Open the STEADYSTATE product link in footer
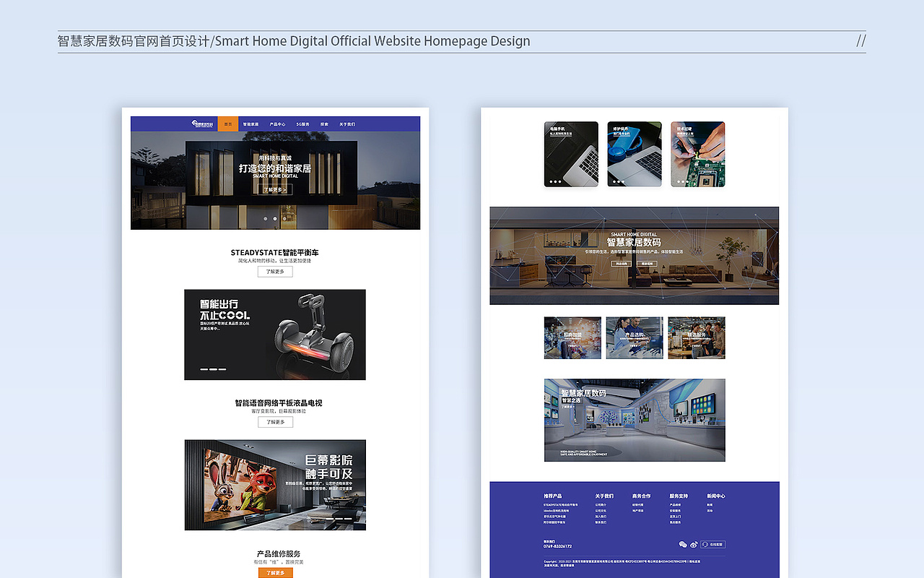 tap(561, 505)
